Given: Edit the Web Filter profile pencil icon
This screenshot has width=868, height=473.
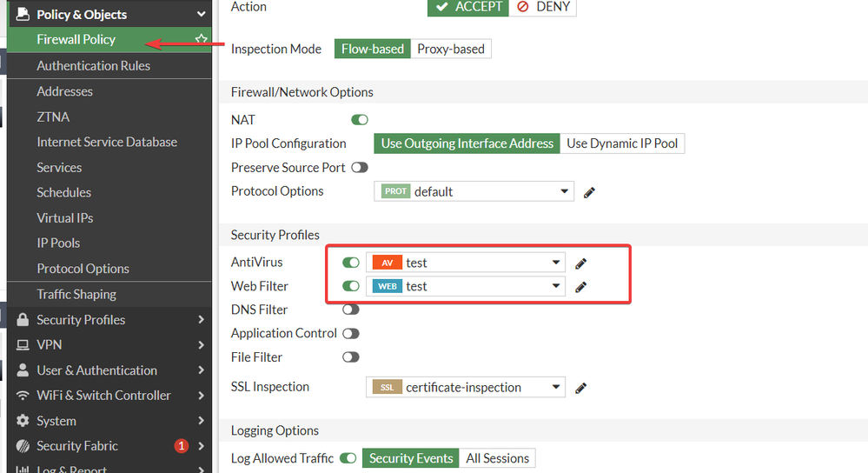Looking at the screenshot, I should 581,287.
